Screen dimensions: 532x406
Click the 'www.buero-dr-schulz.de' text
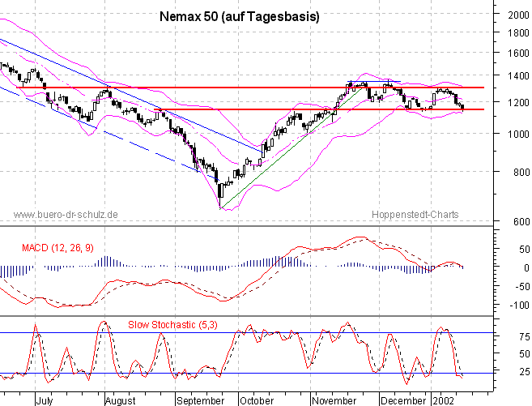coord(66,215)
